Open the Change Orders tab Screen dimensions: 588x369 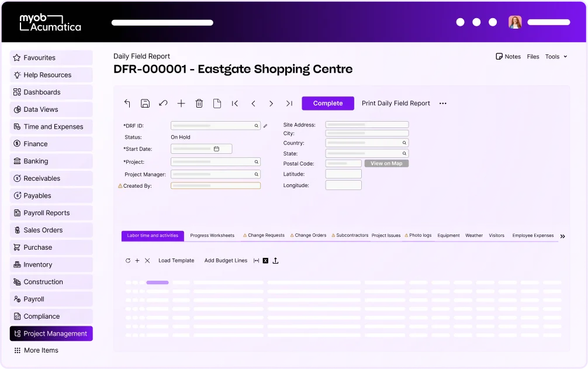click(x=308, y=235)
